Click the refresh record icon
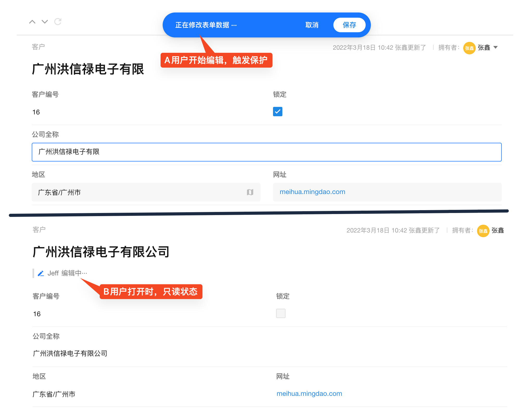The width and height of the screenshot is (527, 420). 58,22
